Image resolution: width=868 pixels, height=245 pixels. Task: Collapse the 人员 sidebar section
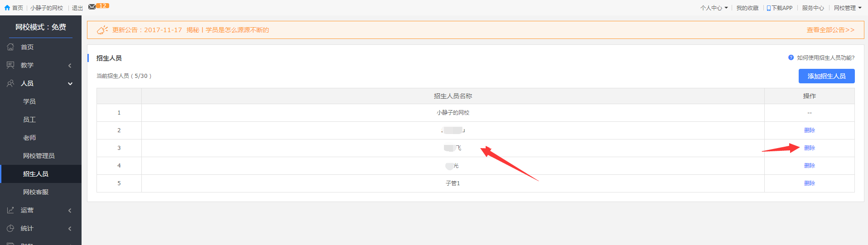pos(70,84)
